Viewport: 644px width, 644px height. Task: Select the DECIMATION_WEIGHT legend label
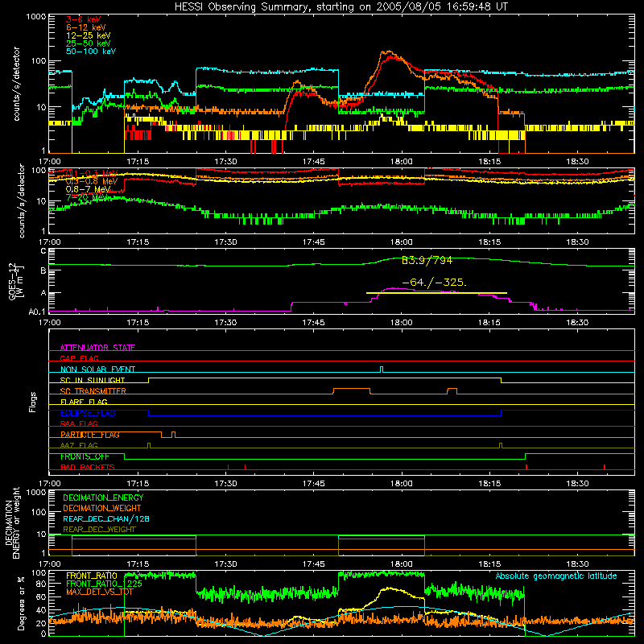102,508
